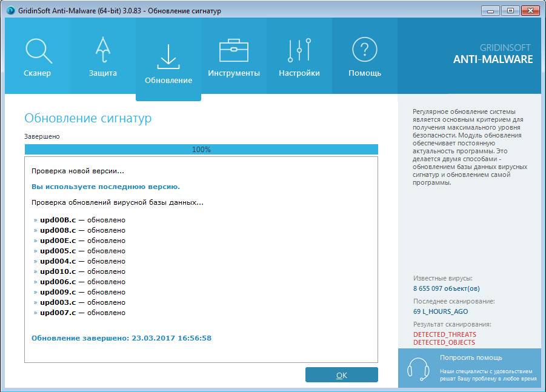Viewport: 546px width, 392px height.
Task: Click the upd005.c log entry
Action: click(79, 251)
